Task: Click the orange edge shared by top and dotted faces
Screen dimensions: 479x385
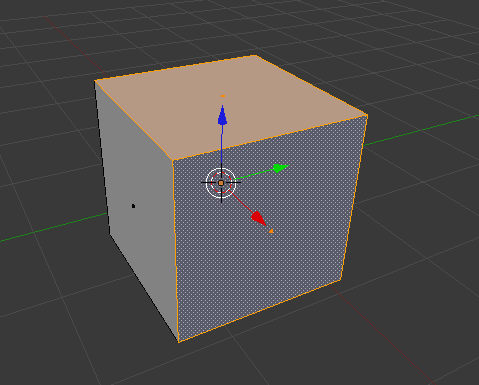Action: [x=270, y=138]
